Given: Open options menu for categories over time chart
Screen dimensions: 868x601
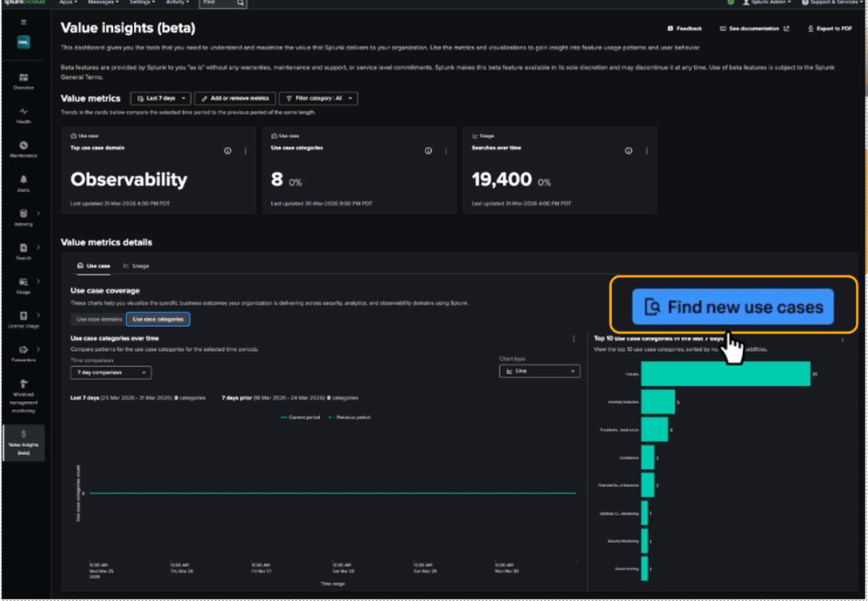Looking at the screenshot, I should (x=573, y=339).
